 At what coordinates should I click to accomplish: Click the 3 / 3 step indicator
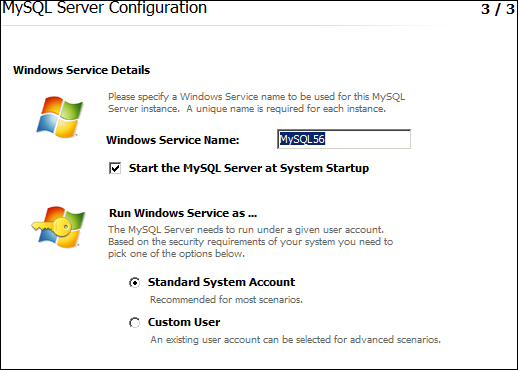click(x=498, y=9)
